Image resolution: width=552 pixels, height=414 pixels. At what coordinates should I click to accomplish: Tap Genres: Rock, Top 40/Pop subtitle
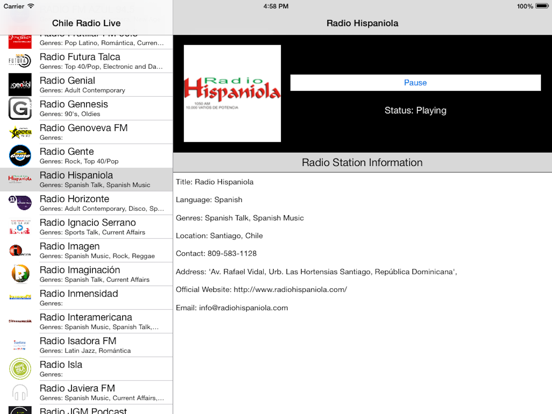click(79, 161)
